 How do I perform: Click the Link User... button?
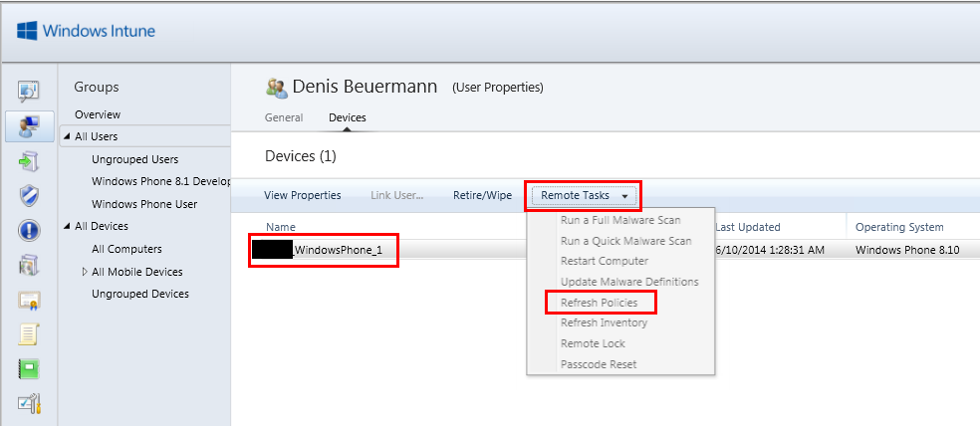pyautogui.click(x=396, y=195)
